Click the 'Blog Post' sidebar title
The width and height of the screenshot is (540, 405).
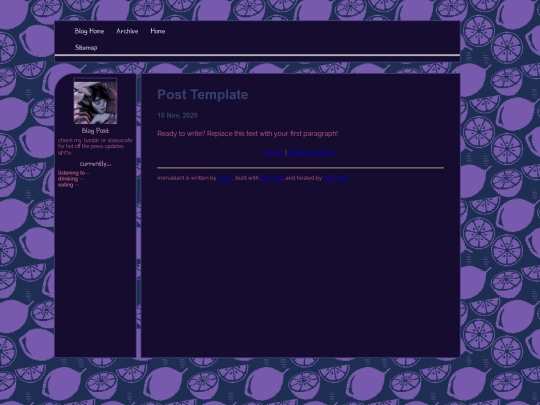pos(95,131)
